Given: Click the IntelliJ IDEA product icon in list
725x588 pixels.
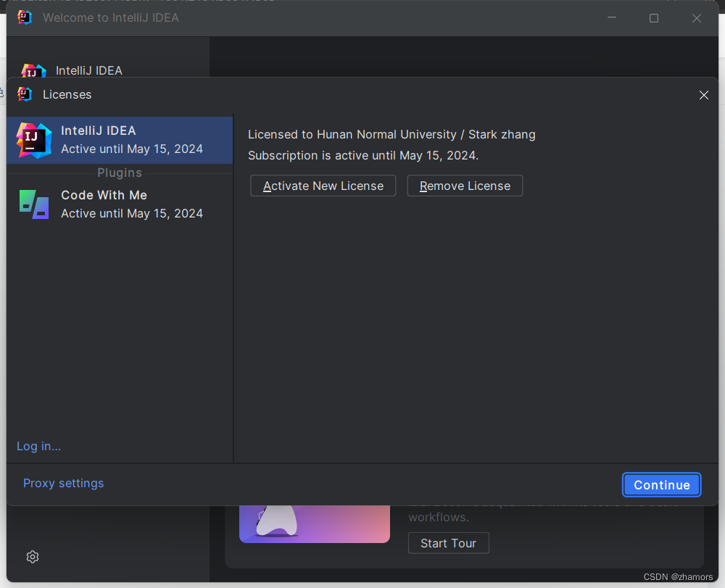Looking at the screenshot, I should [34, 141].
